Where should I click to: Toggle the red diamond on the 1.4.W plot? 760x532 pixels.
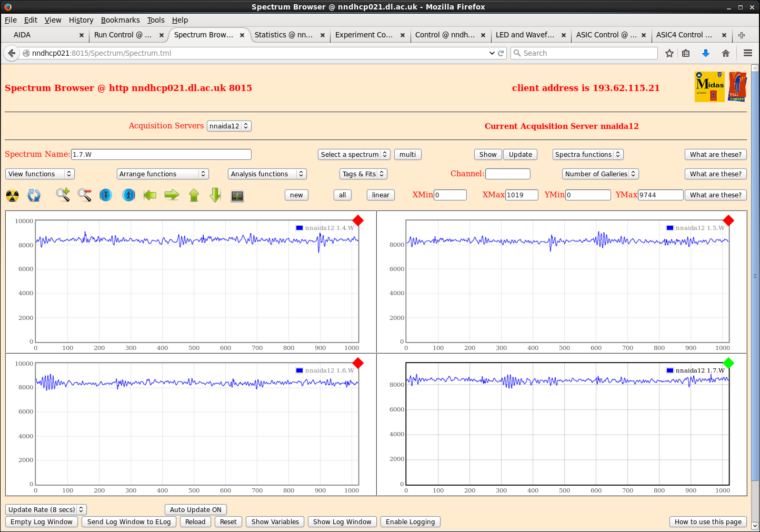tap(358, 220)
